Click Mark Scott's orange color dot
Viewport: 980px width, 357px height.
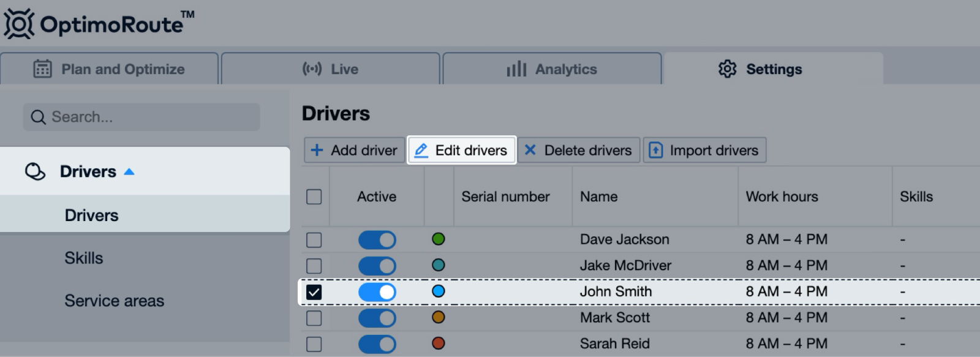coord(439,317)
